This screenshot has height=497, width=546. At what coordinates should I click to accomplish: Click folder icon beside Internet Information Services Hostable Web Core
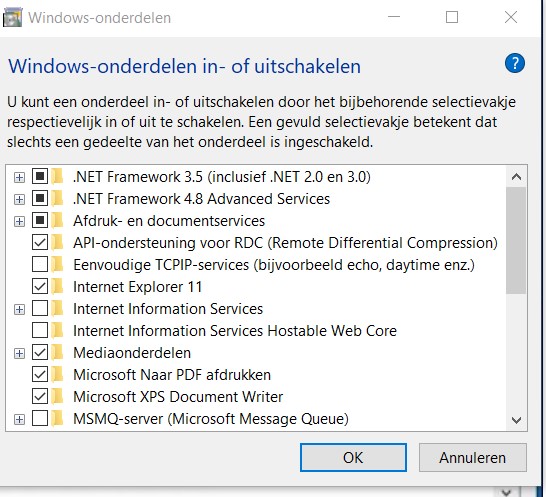click(57, 331)
